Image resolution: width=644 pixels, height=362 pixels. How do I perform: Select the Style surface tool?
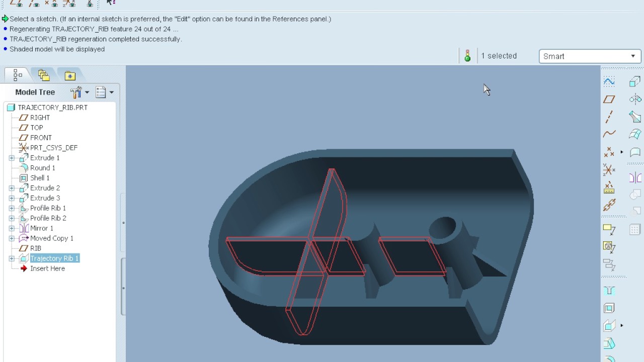pos(635,152)
